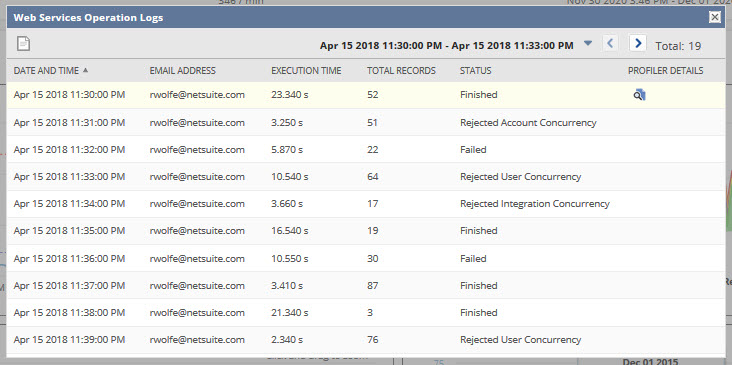
Task: Select the date range Apr 15 2018 11:30:00 PM text
Action: click(382, 46)
